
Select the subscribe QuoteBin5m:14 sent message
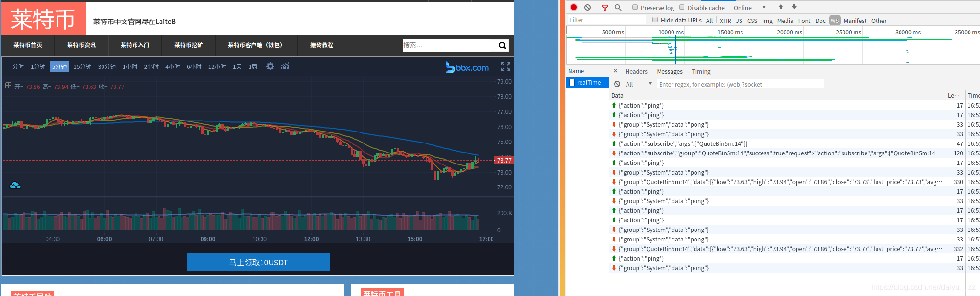pyautogui.click(x=777, y=143)
